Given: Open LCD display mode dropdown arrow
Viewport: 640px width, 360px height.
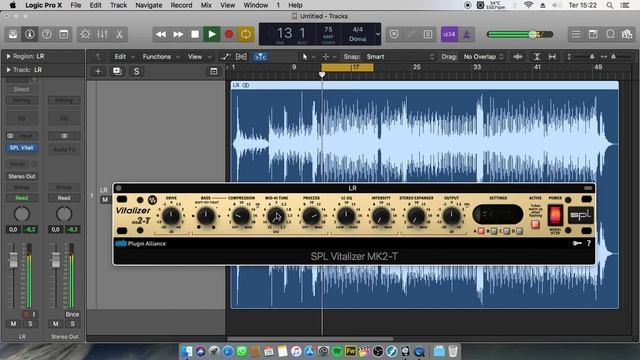Looking at the screenshot, I should [378, 34].
